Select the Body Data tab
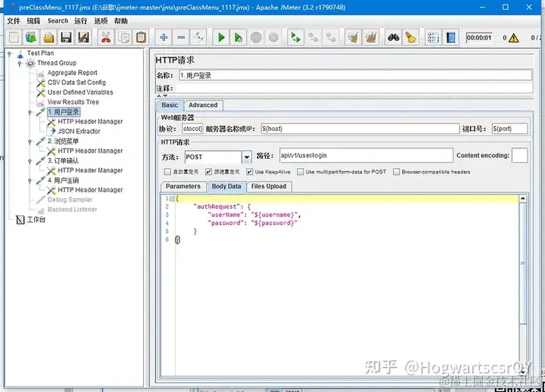Screen dimensions: 545x392 (226, 187)
